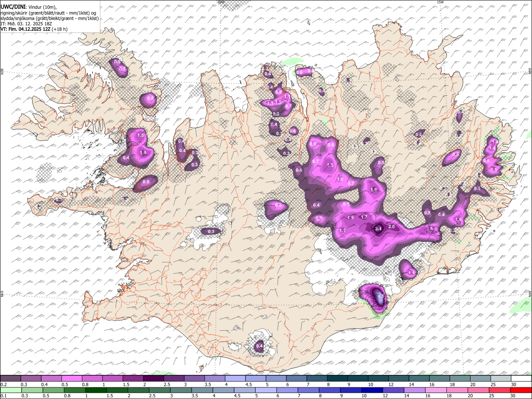Click the 'rigning/skúrir' legend description line
Viewport: 532px width, 399px height.
49,13
